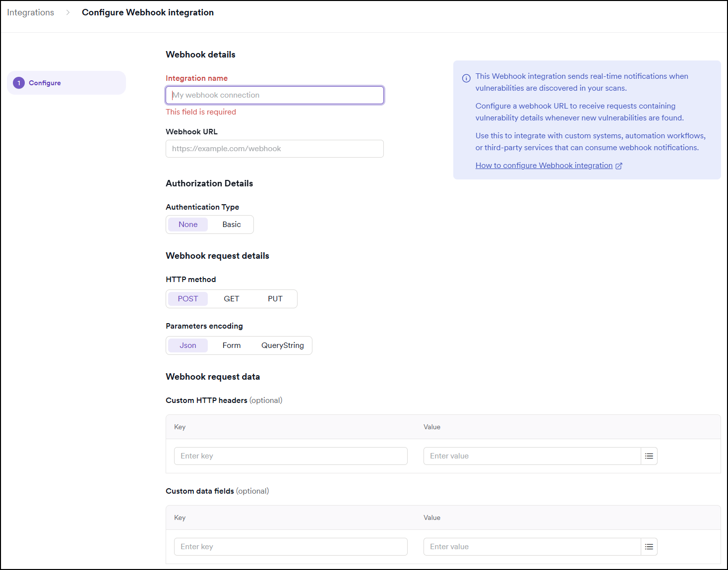This screenshot has width=728, height=570.
Task: Select the Configure step in the sidebar
Action: click(x=45, y=83)
